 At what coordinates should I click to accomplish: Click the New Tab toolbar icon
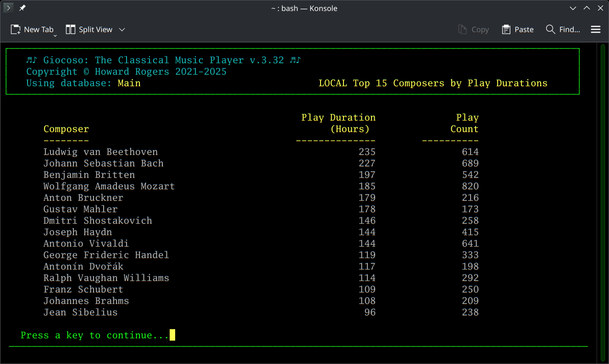[16, 29]
